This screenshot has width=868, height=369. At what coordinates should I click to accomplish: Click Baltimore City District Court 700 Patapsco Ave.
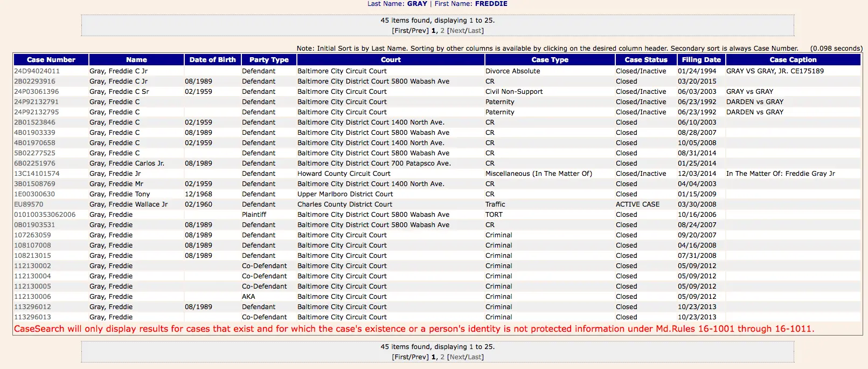(x=374, y=163)
